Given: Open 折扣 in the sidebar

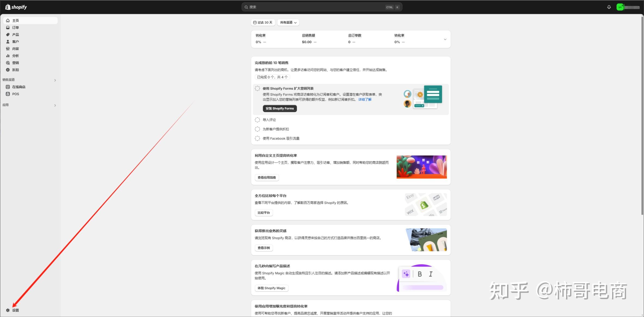Looking at the screenshot, I should pos(30,70).
